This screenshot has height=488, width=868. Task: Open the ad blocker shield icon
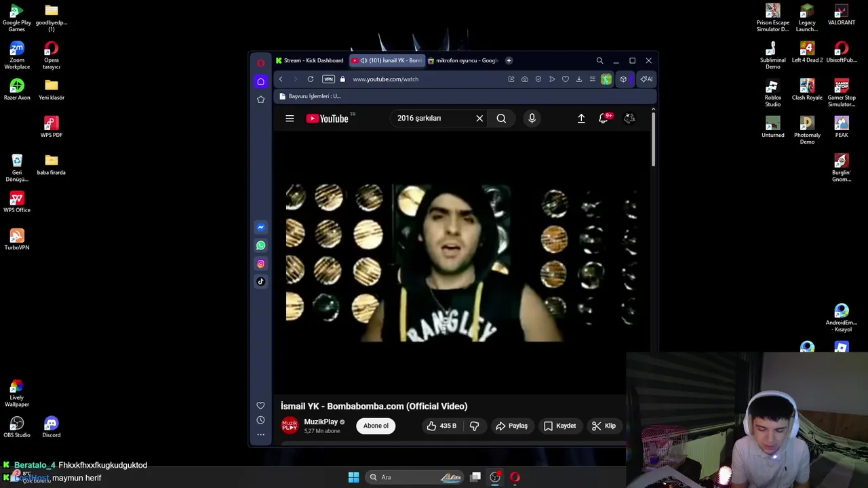[x=538, y=79]
